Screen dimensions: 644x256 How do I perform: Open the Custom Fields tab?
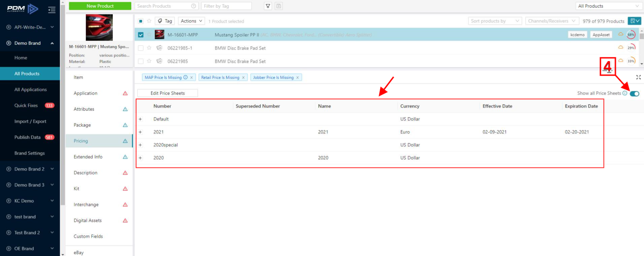[99, 236]
